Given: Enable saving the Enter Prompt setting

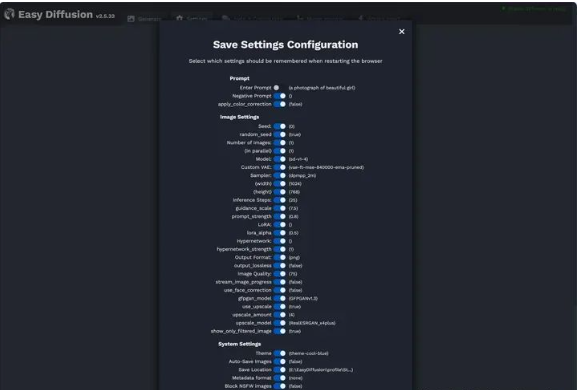Looking at the screenshot, I should pyautogui.click(x=279, y=88).
